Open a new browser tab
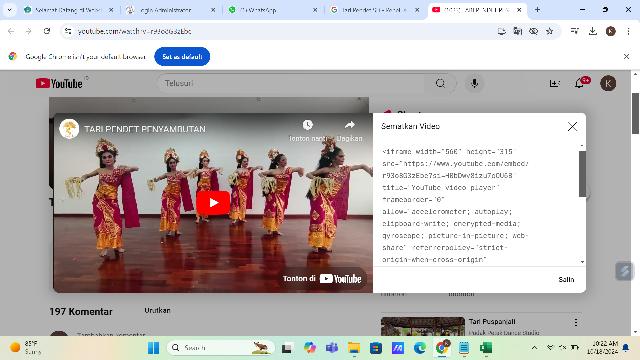This screenshot has width=640, height=360. (x=537, y=9)
